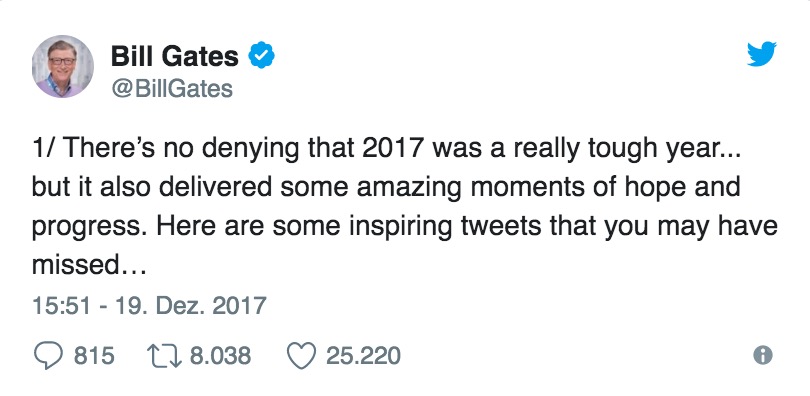The width and height of the screenshot is (810, 396).
Task: Open Bill Gates profile photo
Action: click(x=63, y=66)
